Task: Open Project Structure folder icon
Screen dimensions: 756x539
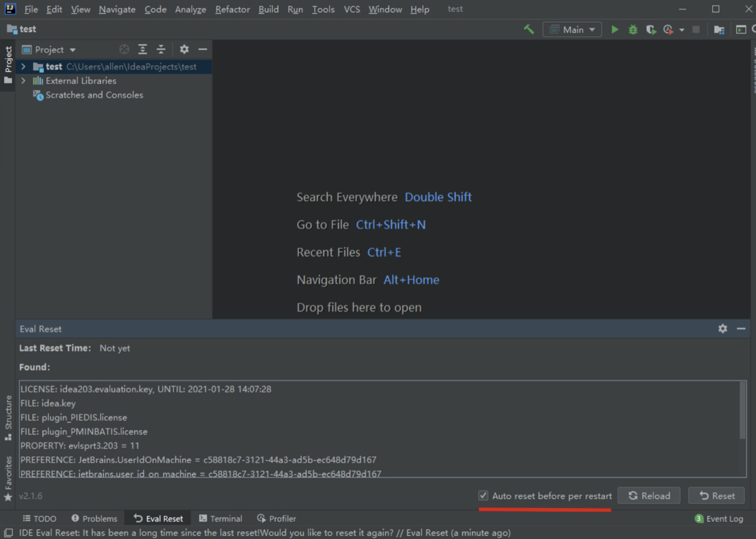Action: (719, 29)
